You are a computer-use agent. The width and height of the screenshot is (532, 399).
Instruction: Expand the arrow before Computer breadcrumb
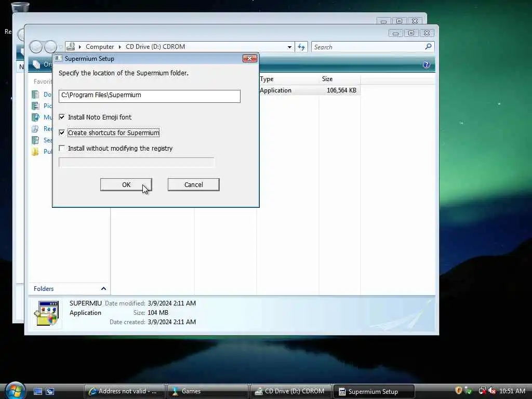click(80, 47)
